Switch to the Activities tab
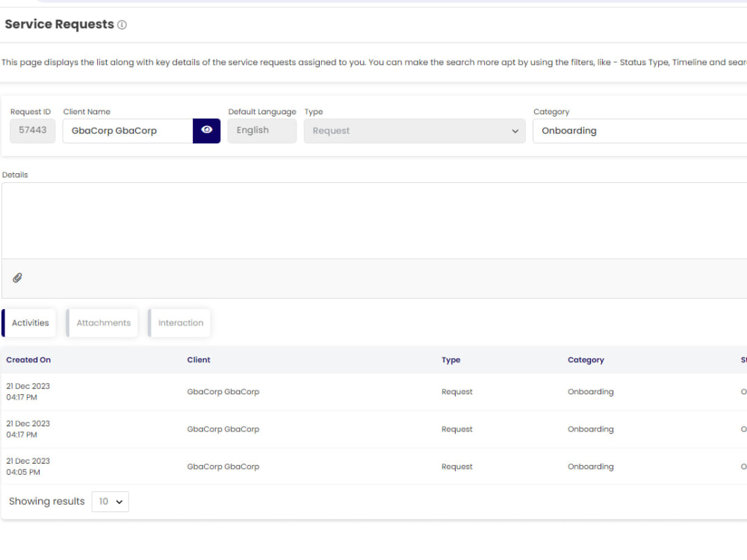The width and height of the screenshot is (747, 560). (28, 323)
